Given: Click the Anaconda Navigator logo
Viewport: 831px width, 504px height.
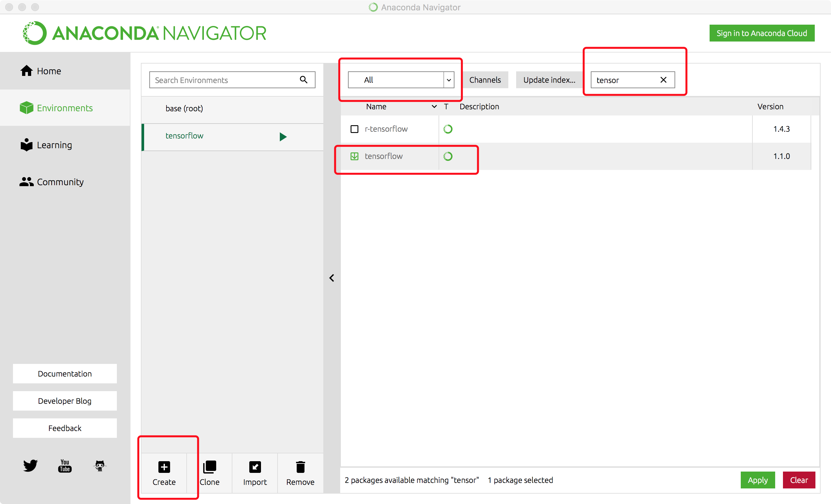Looking at the screenshot, I should 144,33.
